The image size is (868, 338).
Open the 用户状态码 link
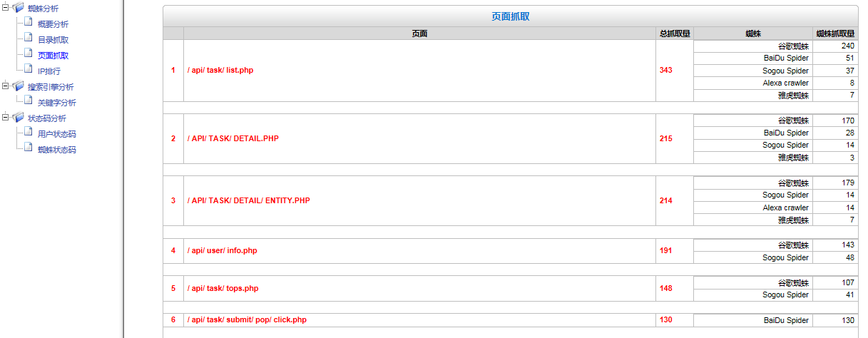[57, 134]
